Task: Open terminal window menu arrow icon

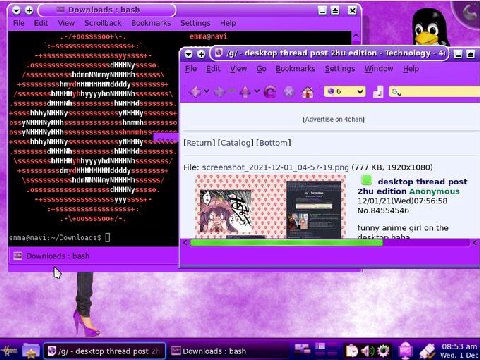Action: [16, 10]
